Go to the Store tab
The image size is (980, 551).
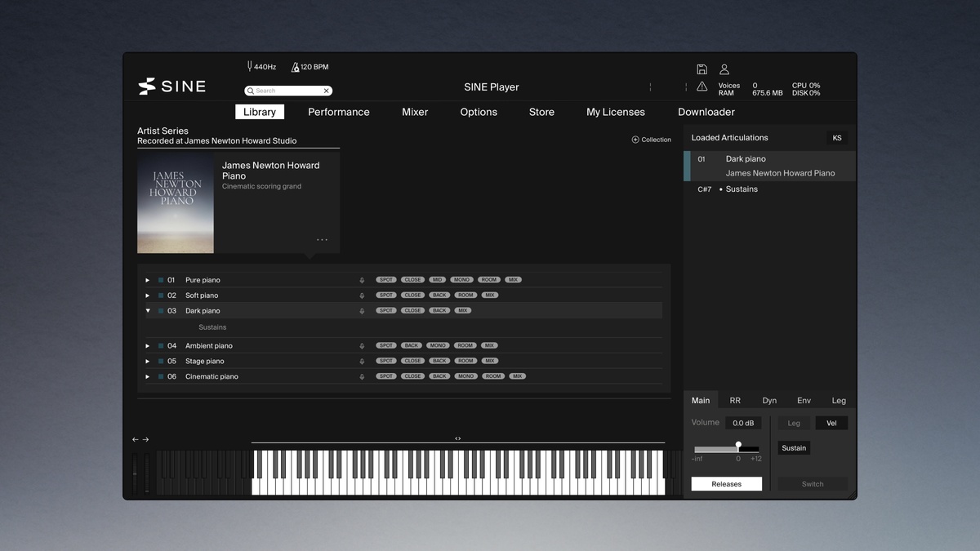(x=541, y=112)
